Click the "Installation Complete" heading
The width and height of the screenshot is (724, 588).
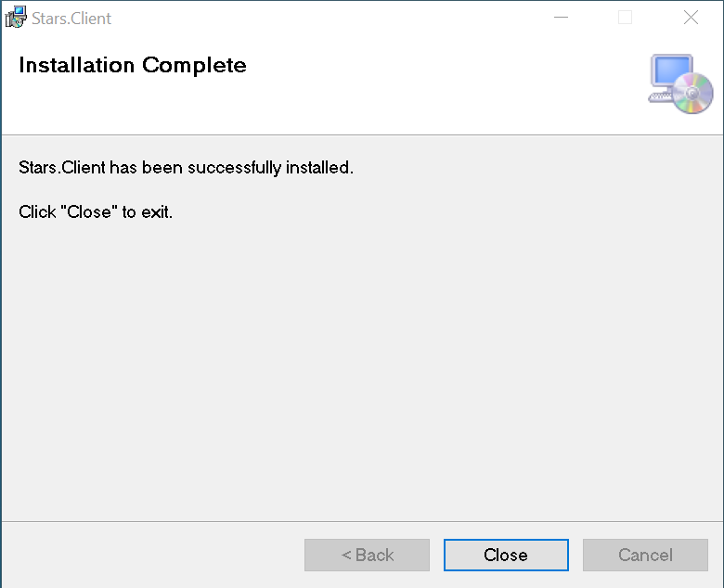pos(133,65)
